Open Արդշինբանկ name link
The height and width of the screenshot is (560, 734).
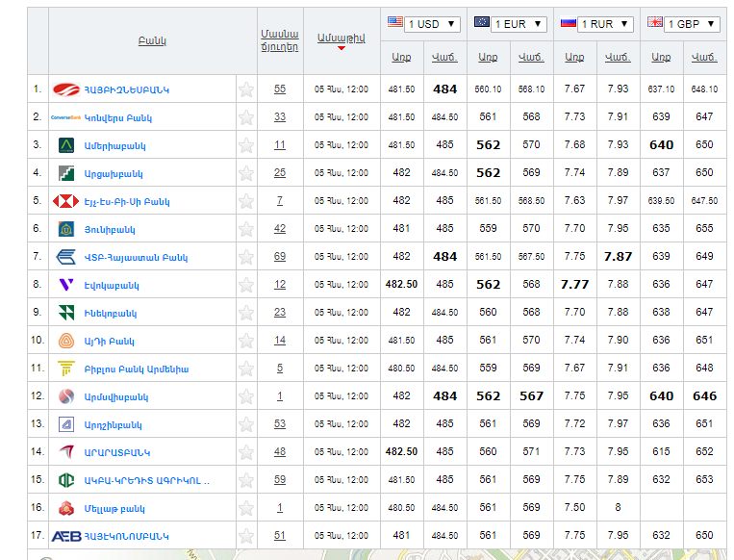click(x=113, y=425)
